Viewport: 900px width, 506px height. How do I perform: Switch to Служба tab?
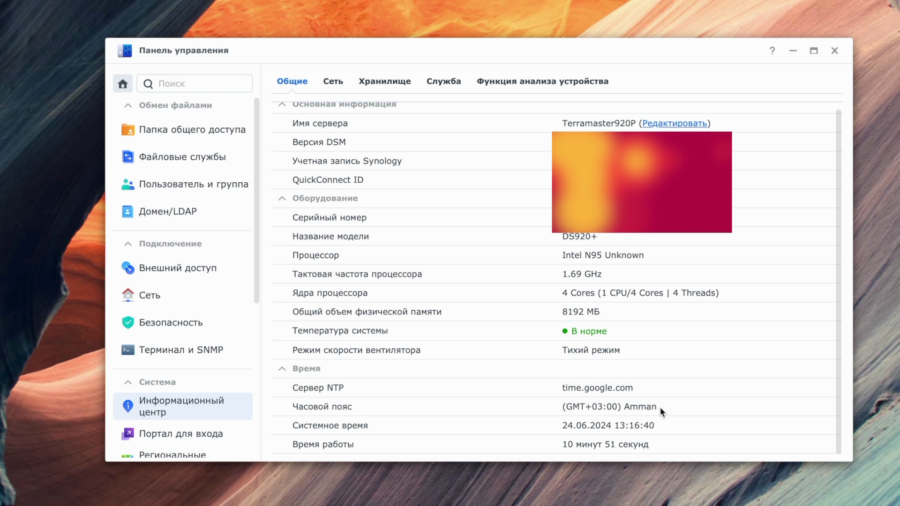tap(444, 81)
